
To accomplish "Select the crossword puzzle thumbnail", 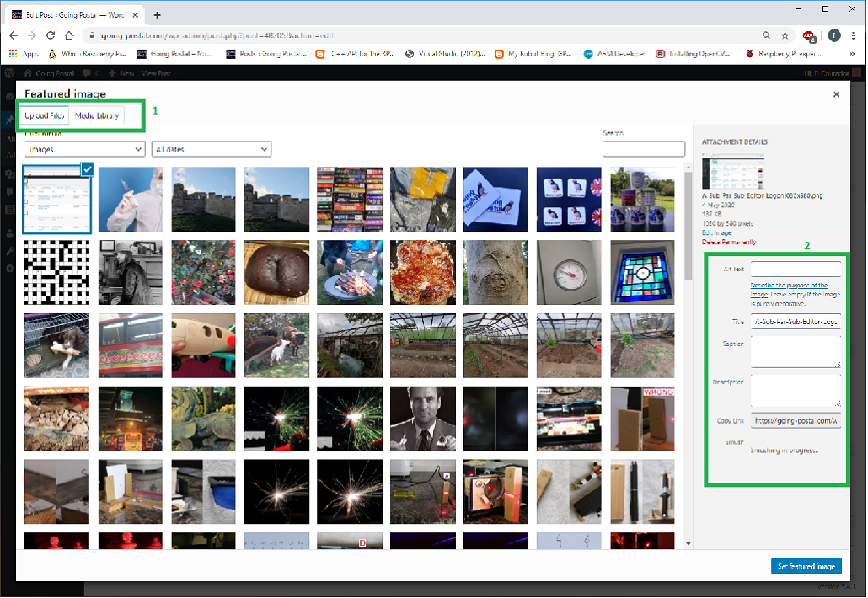I will click(x=56, y=273).
